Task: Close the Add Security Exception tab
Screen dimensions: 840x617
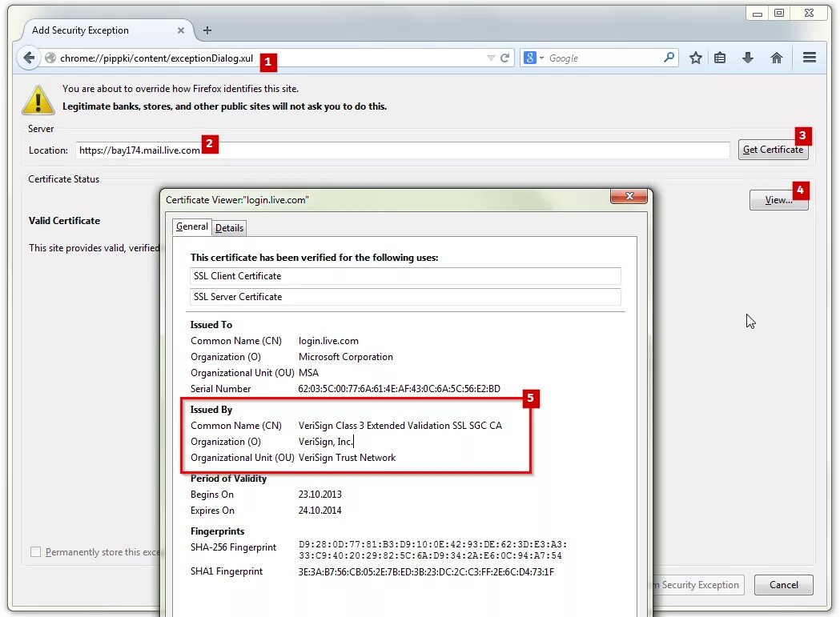Action: click(x=181, y=30)
